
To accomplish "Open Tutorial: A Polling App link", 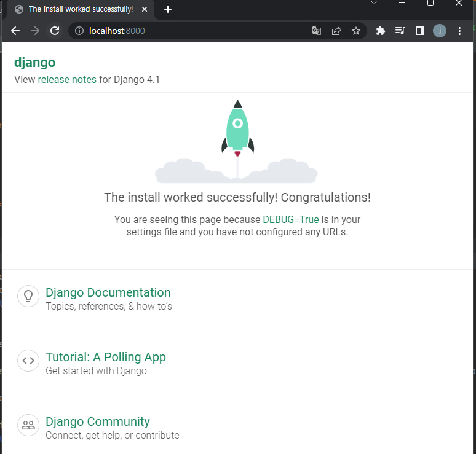I will [106, 357].
